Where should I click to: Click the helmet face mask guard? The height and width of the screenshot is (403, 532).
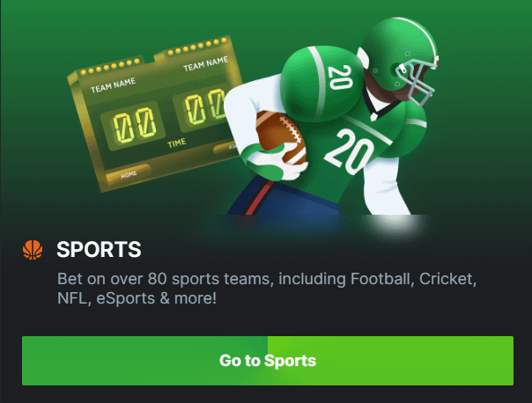417,81
